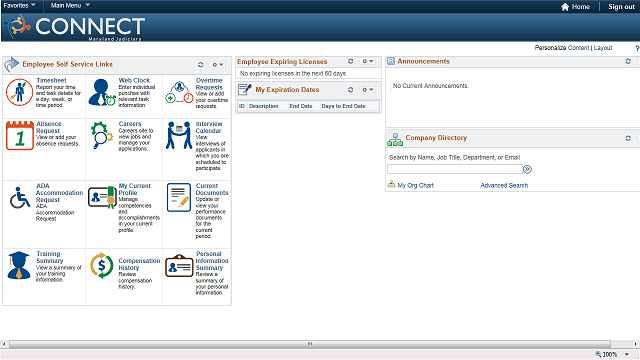The height and width of the screenshot is (360, 640).
Task: Open the Interview Calendar handshake icon
Action: [179, 135]
